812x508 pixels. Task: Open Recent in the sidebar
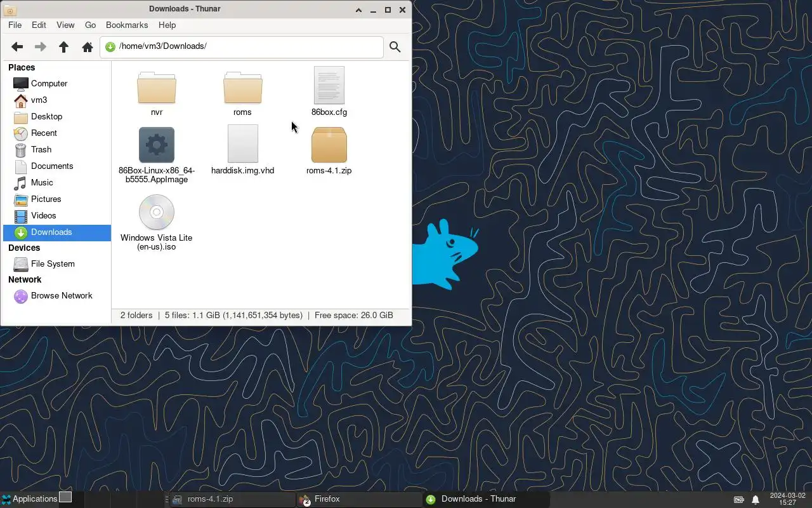57,133
